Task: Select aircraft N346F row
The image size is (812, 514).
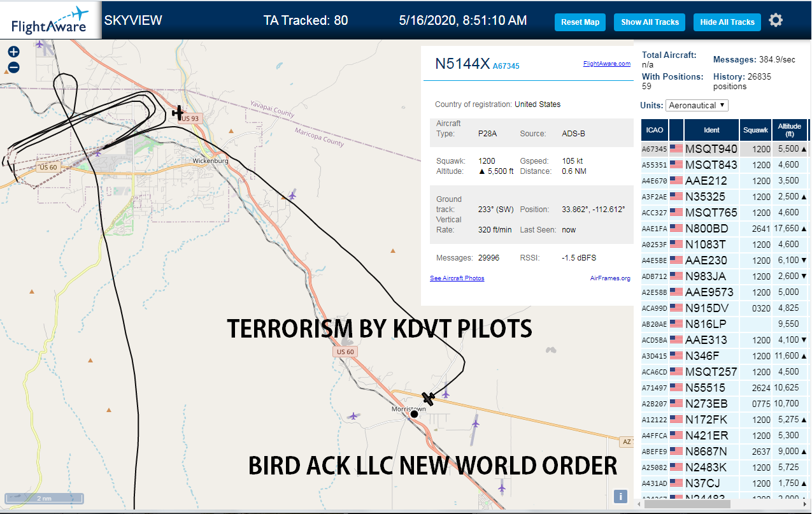Action: (725, 356)
